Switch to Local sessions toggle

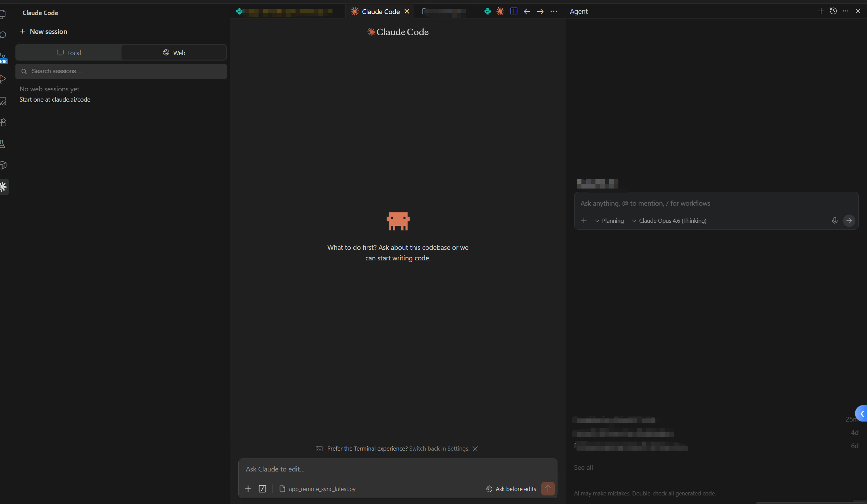(69, 53)
